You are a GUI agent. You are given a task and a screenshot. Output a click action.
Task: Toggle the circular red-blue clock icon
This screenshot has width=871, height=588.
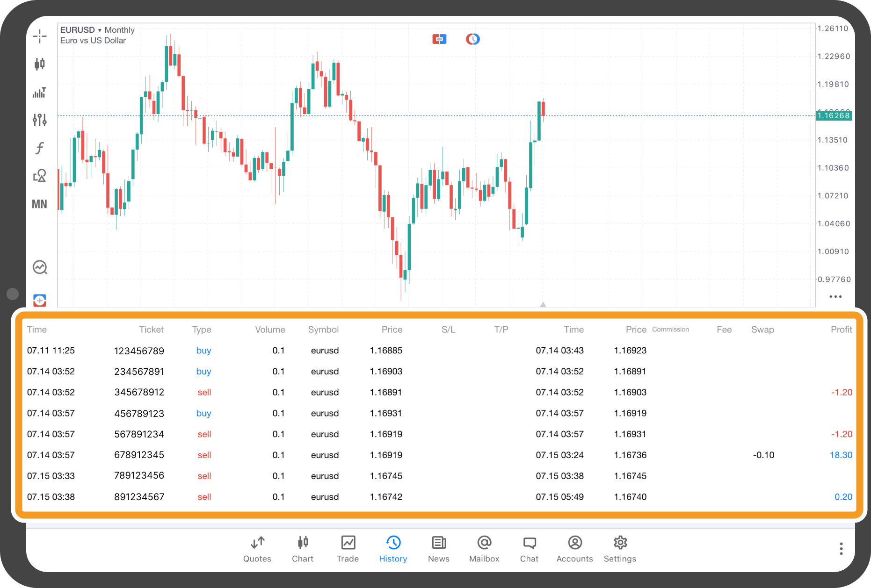tap(473, 39)
